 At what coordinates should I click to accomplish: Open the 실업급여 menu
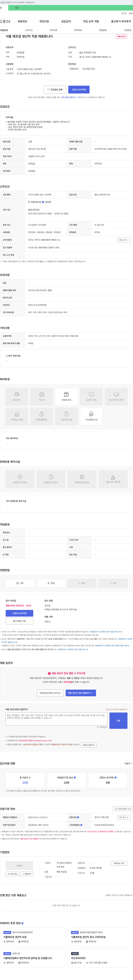click(x=66, y=21)
